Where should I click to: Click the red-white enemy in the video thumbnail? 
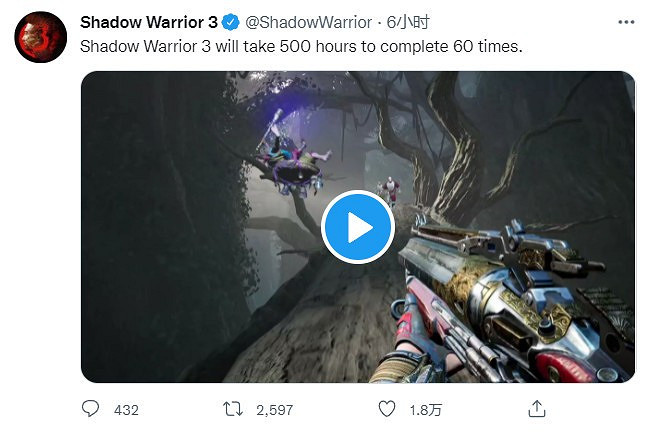pos(390,189)
